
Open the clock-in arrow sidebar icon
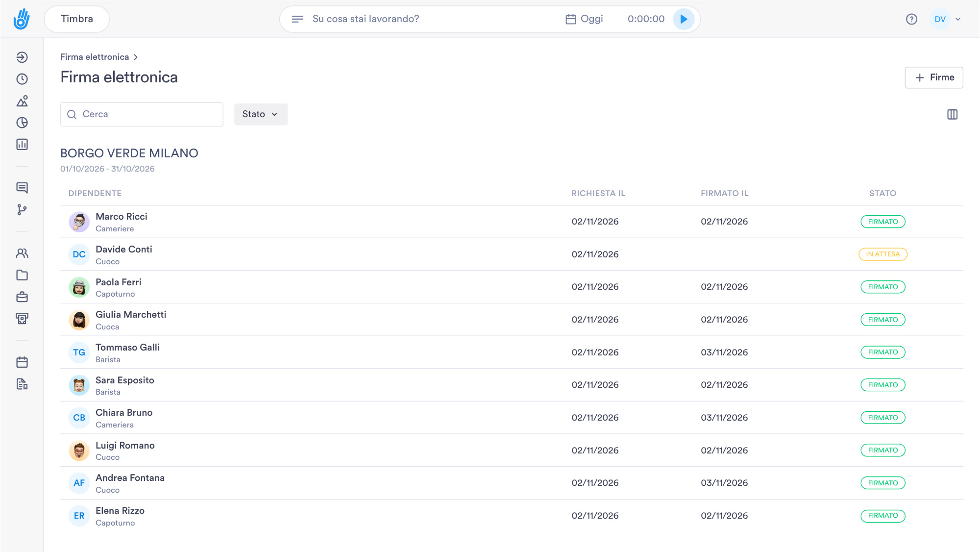[x=22, y=57]
